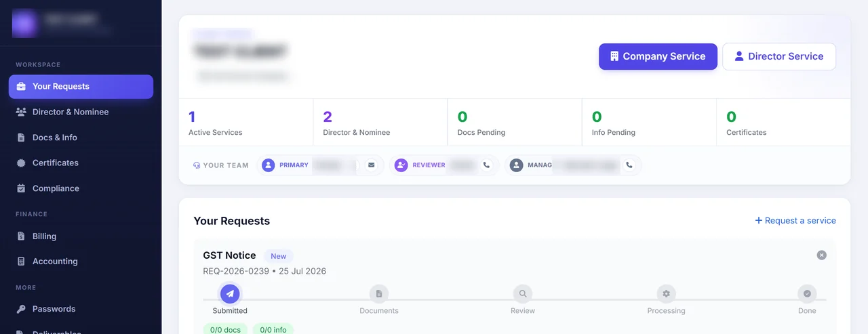This screenshot has width=868, height=334.
Task: Click the calculator icon beside Accounting
Action: point(21,262)
